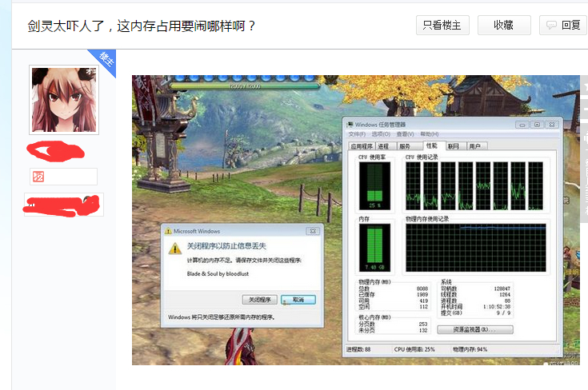Close the Microsoft Windows warning dialog
The width and height of the screenshot is (588, 390).
[x=313, y=231]
